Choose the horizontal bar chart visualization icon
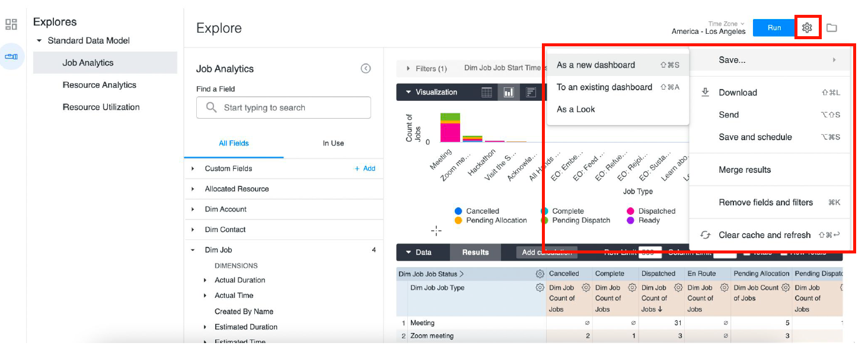The width and height of the screenshot is (868, 349). click(x=531, y=92)
